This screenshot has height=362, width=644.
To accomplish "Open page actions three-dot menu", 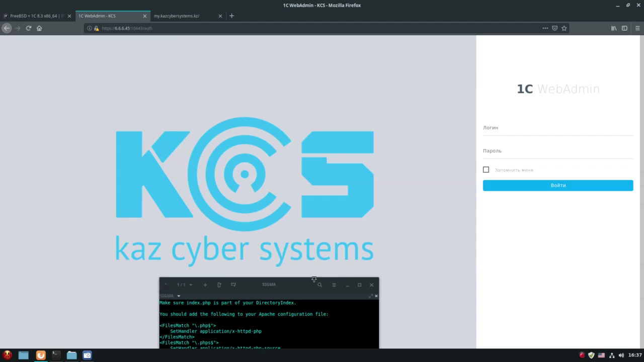I will pos(545,28).
